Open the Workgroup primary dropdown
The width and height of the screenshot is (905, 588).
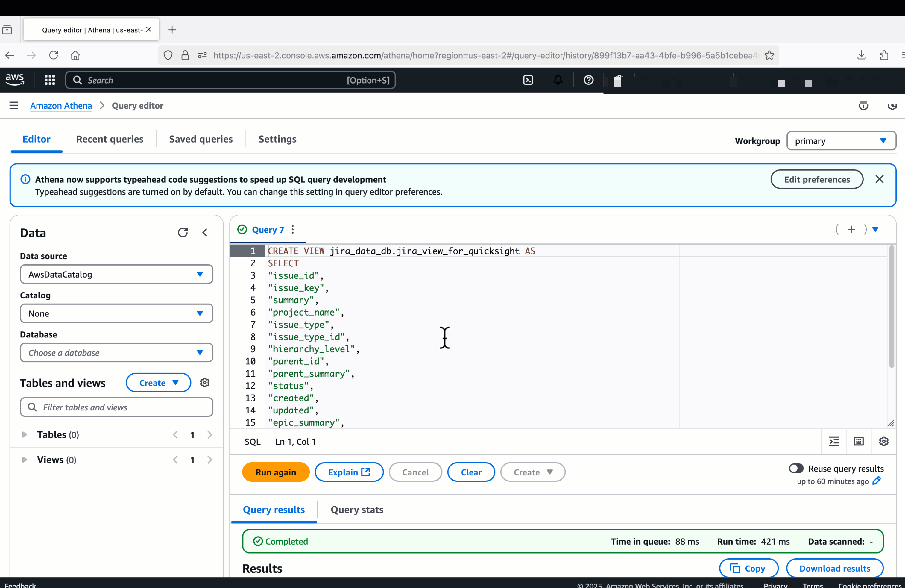841,141
